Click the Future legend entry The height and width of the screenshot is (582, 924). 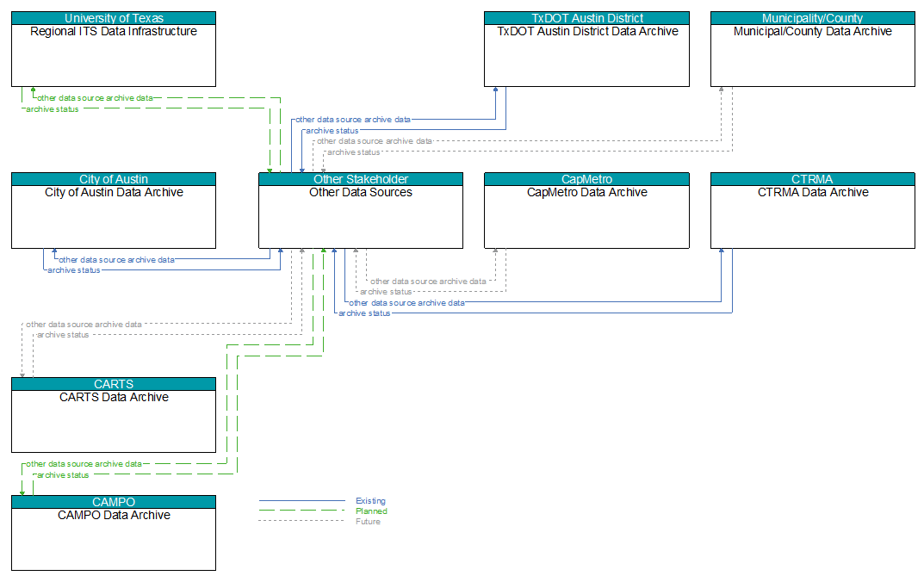point(368,522)
